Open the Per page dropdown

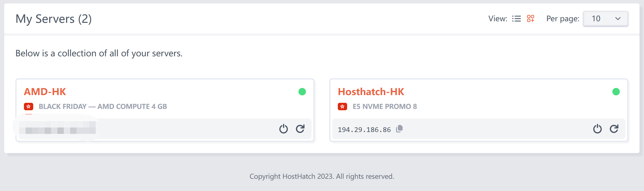click(x=605, y=19)
